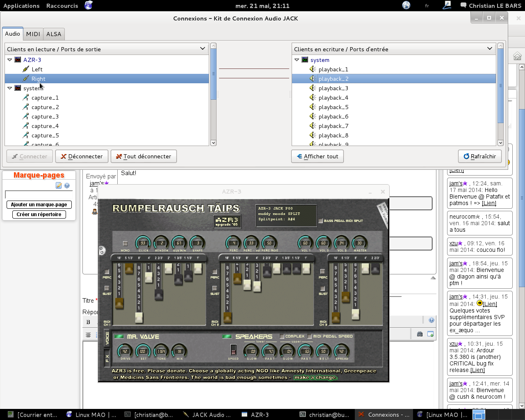Screen dimensions: 525x420
Task: Switch to the MIDI tab
Action: (33, 34)
